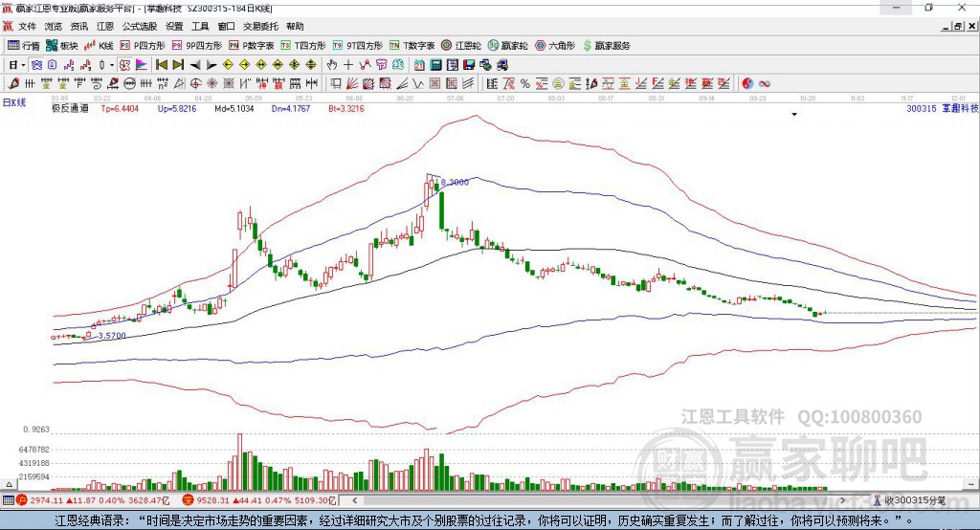Screen dimensions: 980x530
Task: Open the 赢家轮 wheel tool
Action: point(507,46)
